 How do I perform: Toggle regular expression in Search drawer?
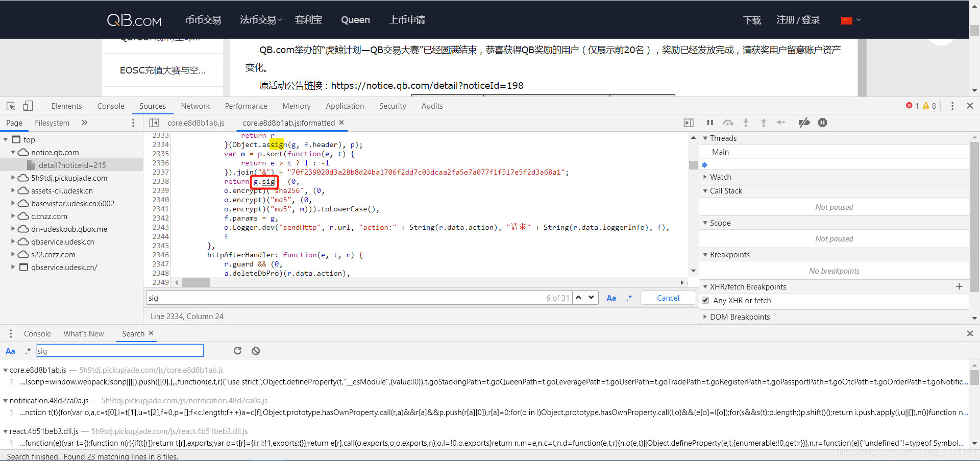(28, 351)
